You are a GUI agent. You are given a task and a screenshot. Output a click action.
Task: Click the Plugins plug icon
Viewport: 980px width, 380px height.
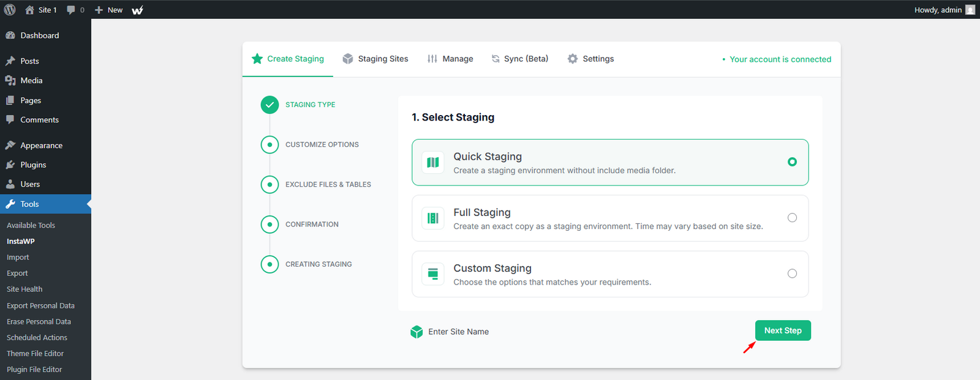pos(10,165)
